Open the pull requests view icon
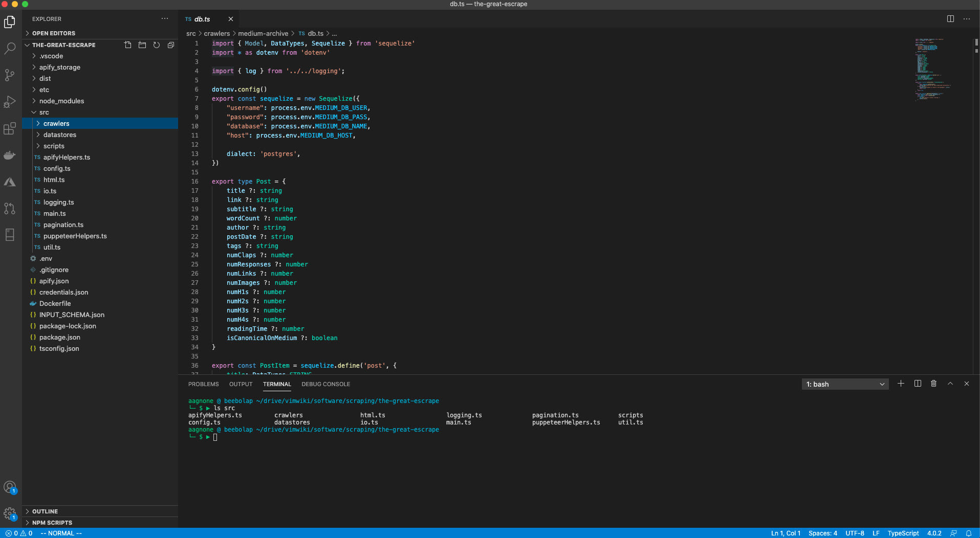980x538 pixels. (x=10, y=208)
